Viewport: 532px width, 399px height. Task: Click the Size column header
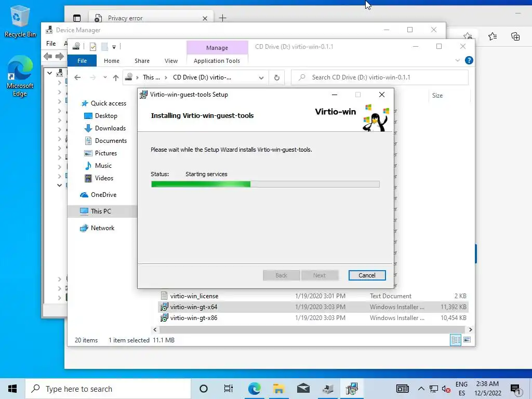[437, 96]
